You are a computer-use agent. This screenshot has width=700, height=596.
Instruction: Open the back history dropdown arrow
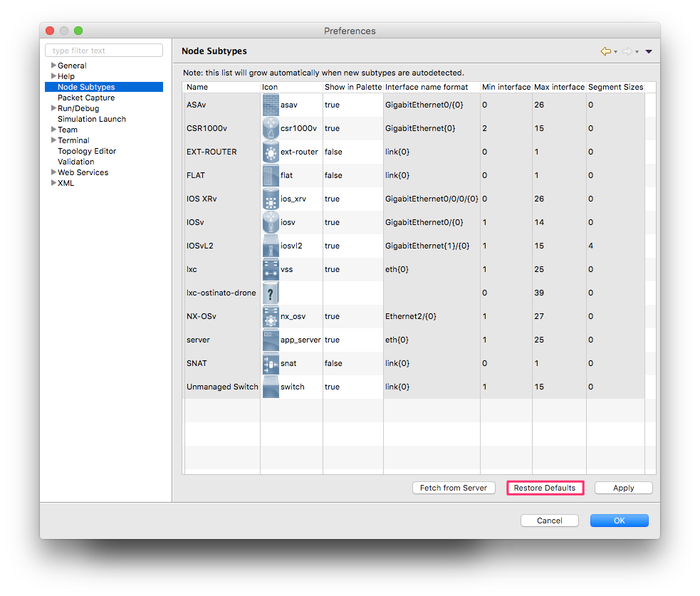coord(616,52)
